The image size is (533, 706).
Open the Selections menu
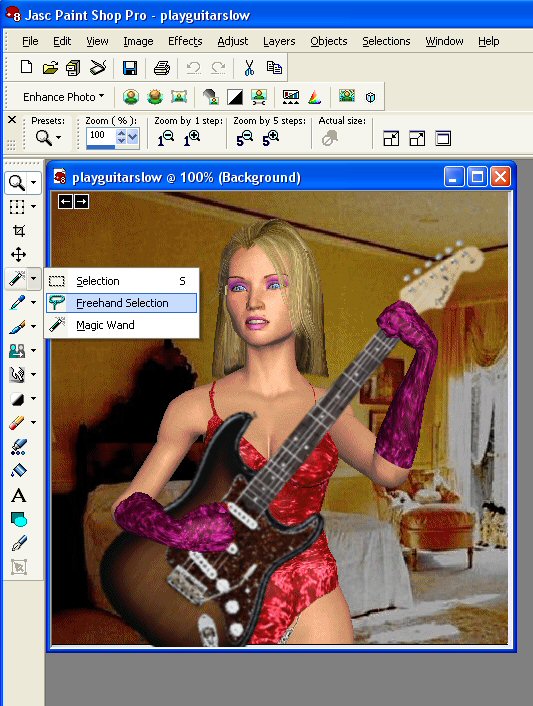pyautogui.click(x=386, y=41)
